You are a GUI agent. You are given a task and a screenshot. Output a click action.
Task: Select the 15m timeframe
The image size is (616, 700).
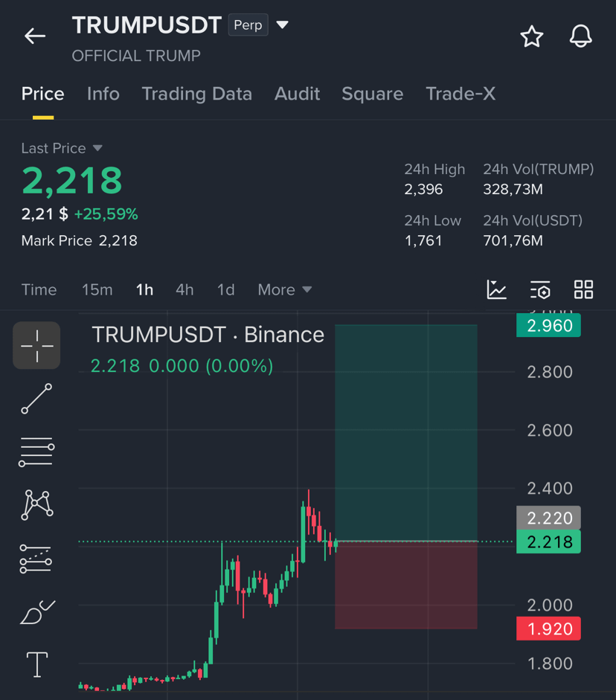coord(97,289)
